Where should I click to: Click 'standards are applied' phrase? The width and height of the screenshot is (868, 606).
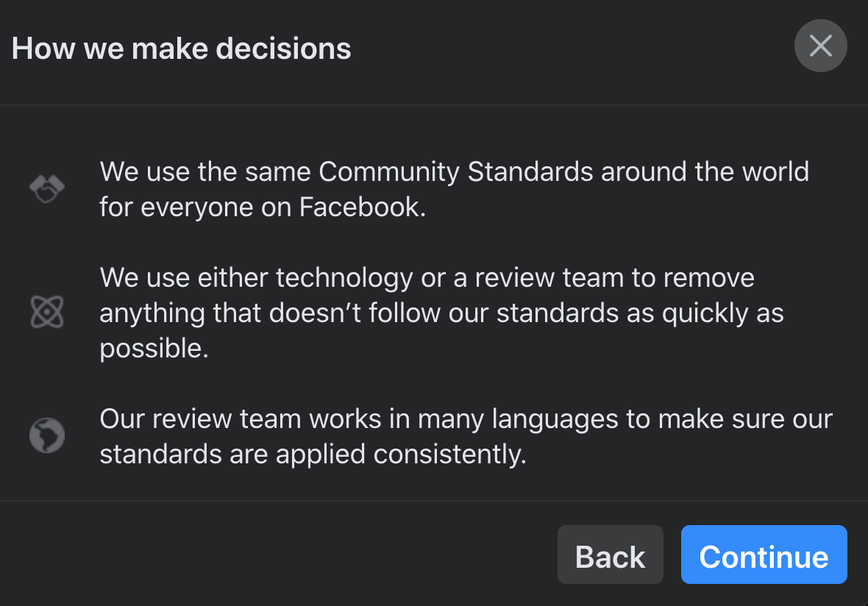232,455
